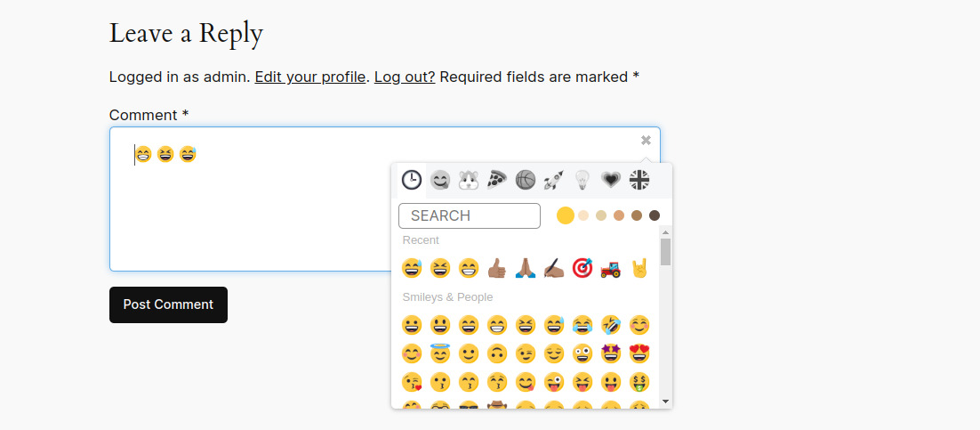Viewport: 980px width, 430px height.
Task: Insert the bullseye target emoji
Action: [582, 268]
